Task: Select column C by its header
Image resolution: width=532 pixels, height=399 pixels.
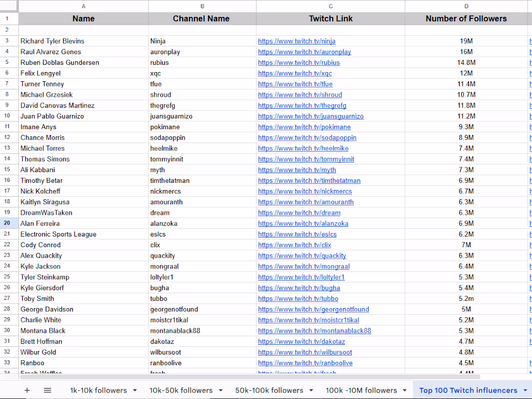Action: coord(330,6)
